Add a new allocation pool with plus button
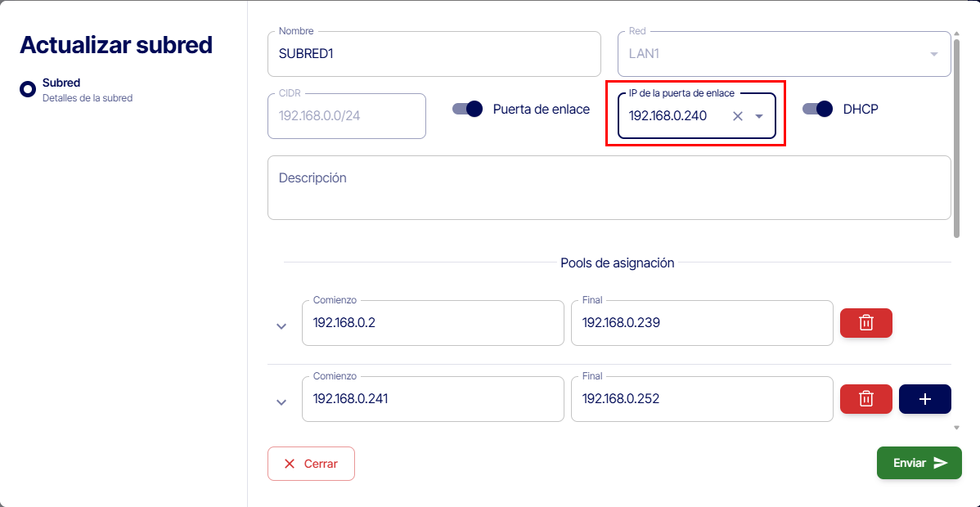Screen dimensions: 980x507 [x=924, y=399]
